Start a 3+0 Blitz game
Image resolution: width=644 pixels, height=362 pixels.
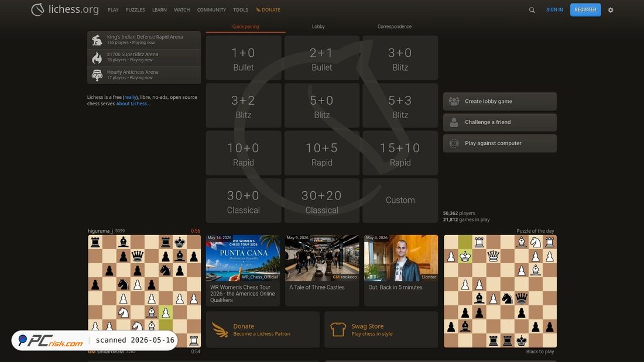click(400, 58)
